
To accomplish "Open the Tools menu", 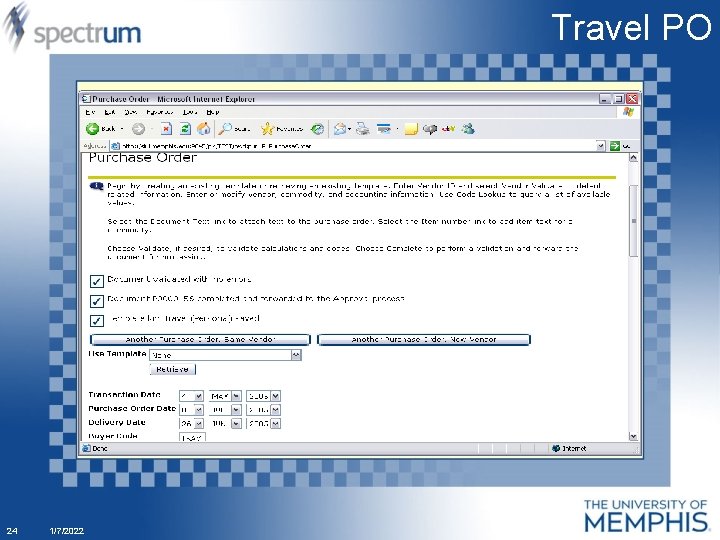I will (190, 112).
